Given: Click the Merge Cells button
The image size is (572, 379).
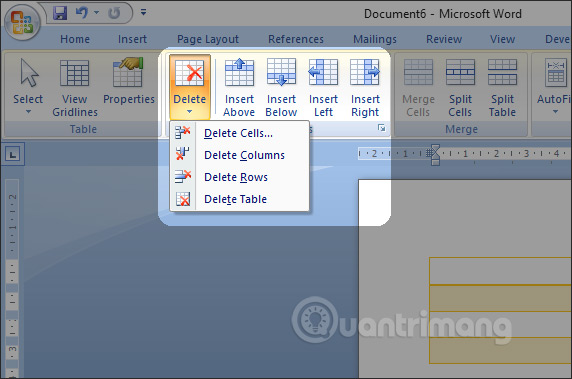Looking at the screenshot, I should 418,88.
